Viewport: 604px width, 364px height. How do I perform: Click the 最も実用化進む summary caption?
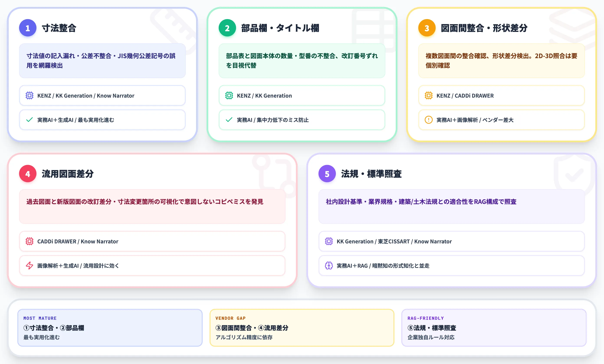point(41,337)
